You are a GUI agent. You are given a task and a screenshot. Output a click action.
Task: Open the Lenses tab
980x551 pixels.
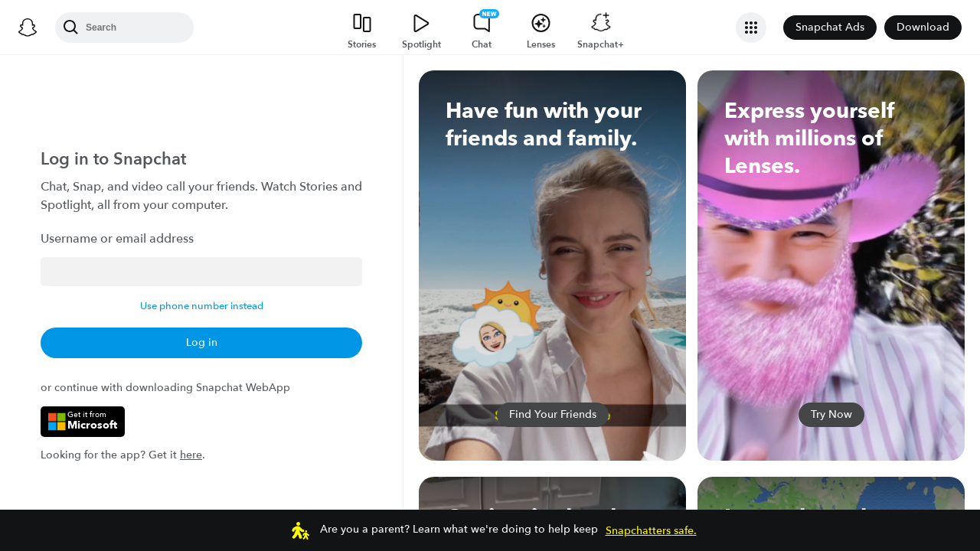point(541,31)
